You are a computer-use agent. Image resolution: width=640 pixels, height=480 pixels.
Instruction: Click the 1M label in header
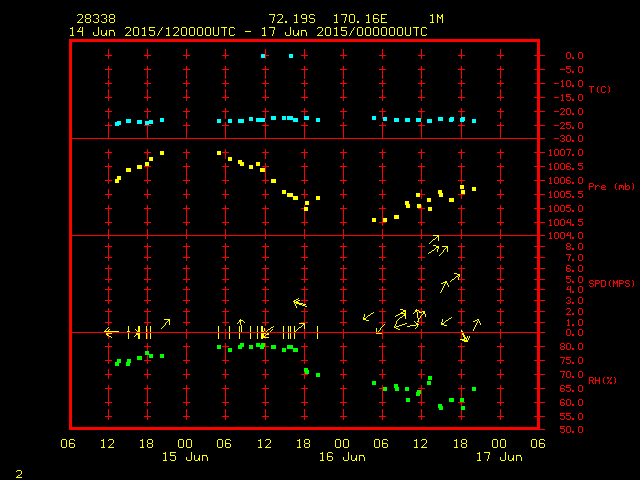pos(437,19)
